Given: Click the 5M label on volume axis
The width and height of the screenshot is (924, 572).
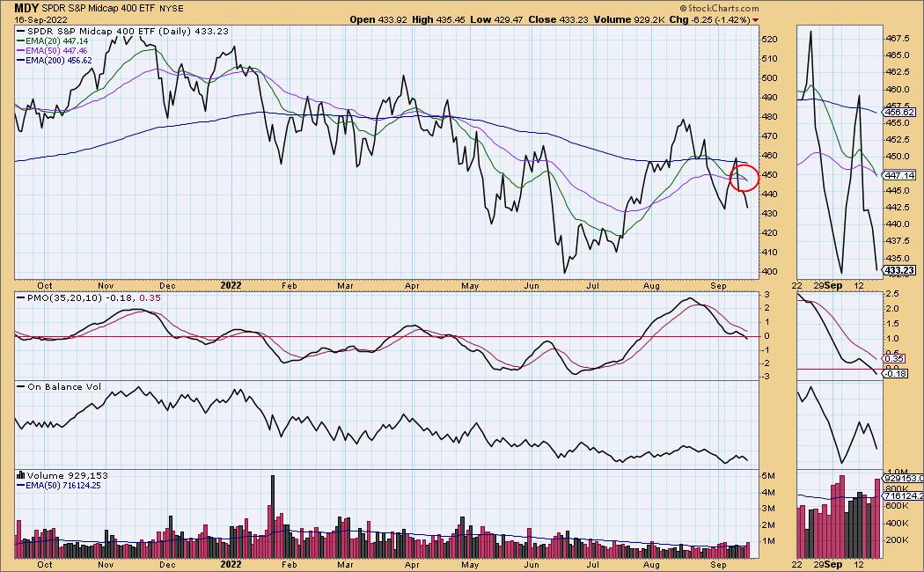Looking at the screenshot, I should coord(768,476).
